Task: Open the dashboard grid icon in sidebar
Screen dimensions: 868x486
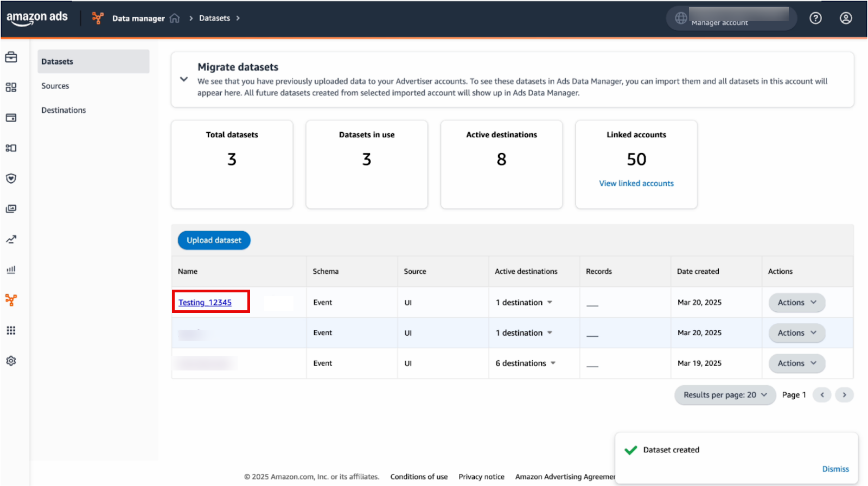Action: 11,87
